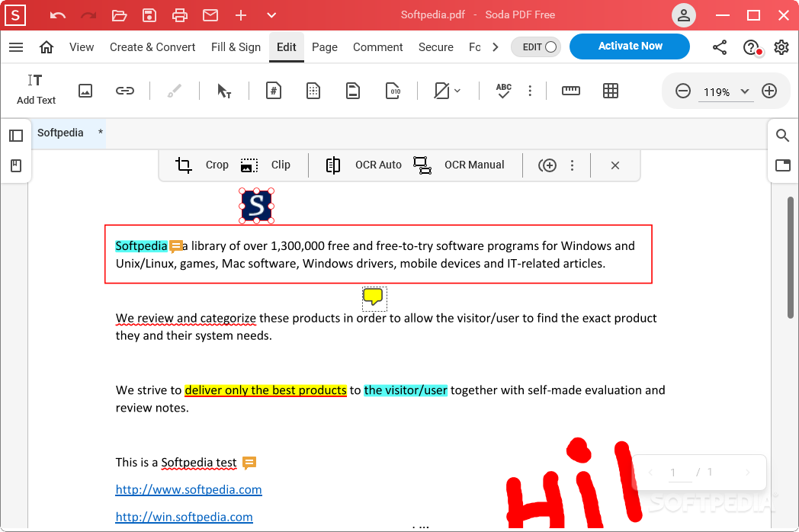Viewport: 799px width, 532px height.
Task: Open the hamburger main menu
Action: point(16,47)
